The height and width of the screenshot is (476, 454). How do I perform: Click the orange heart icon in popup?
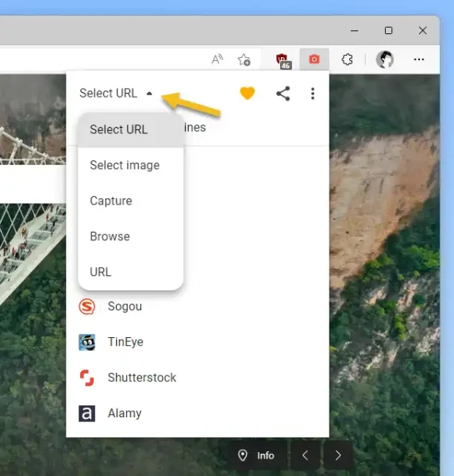pos(247,93)
